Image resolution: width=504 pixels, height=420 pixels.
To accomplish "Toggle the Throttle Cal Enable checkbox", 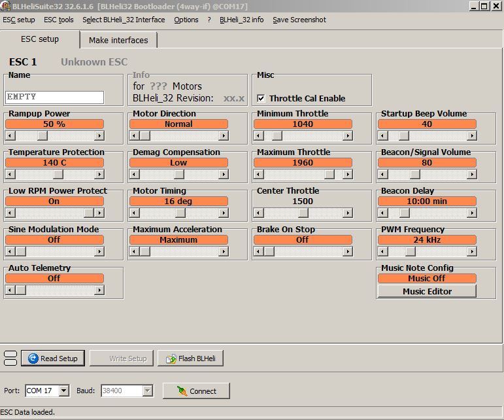I will coord(261,98).
